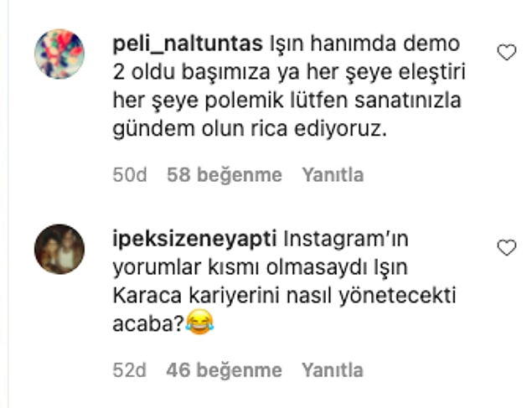
Task: Show the 46 beğenme likes list
Action: [224, 370]
